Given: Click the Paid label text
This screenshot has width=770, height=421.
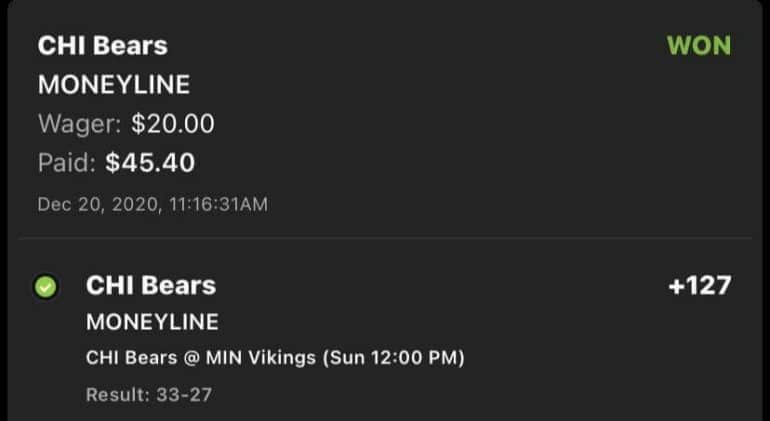Looking at the screenshot, I should pos(68,163).
